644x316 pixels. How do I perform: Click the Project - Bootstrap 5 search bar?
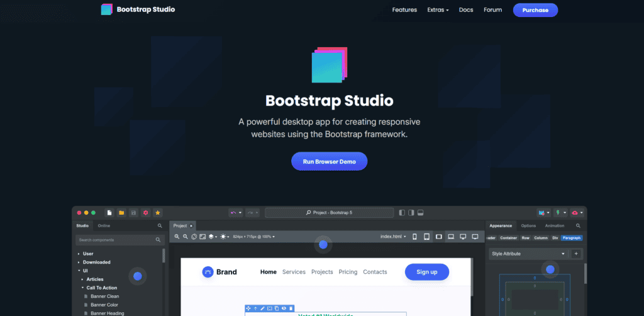330,212
